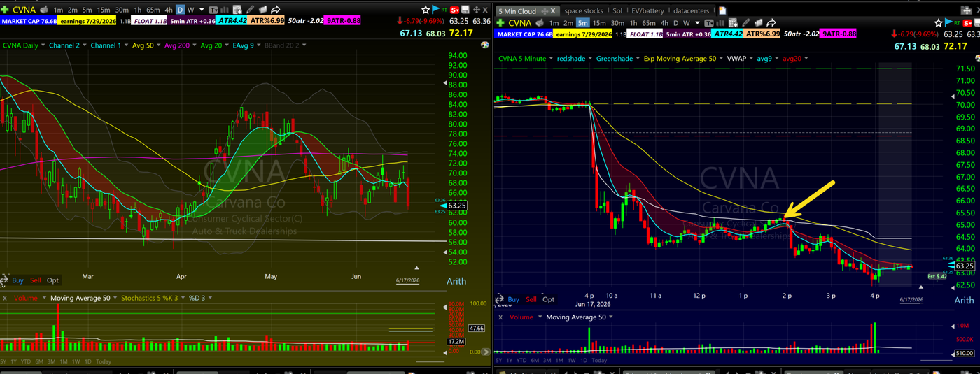
Task: Expand the timeframe dropdown arrow on the daily chart
Action: point(202,10)
